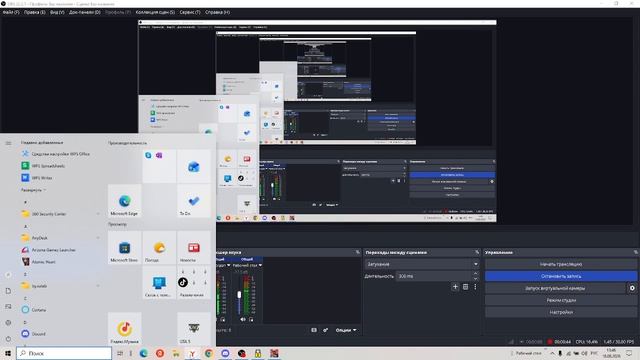The width and height of the screenshot is (640, 360).
Task: Increase transition duration with up arrow
Action: (x=476, y=274)
